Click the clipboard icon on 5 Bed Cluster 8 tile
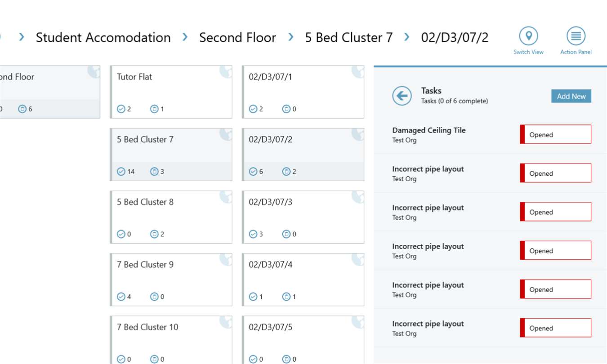Viewport: 607px width, 364px height. 154,234
